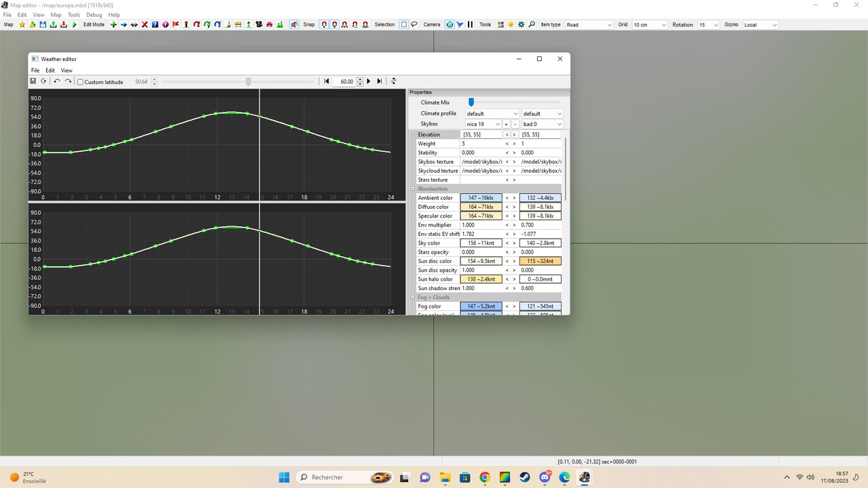Collapse the Illumination section

pyautogui.click(x=413, y=189)
